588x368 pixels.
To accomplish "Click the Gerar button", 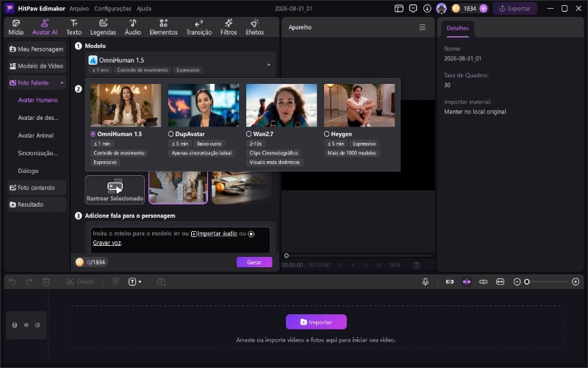I will [254, 262].
